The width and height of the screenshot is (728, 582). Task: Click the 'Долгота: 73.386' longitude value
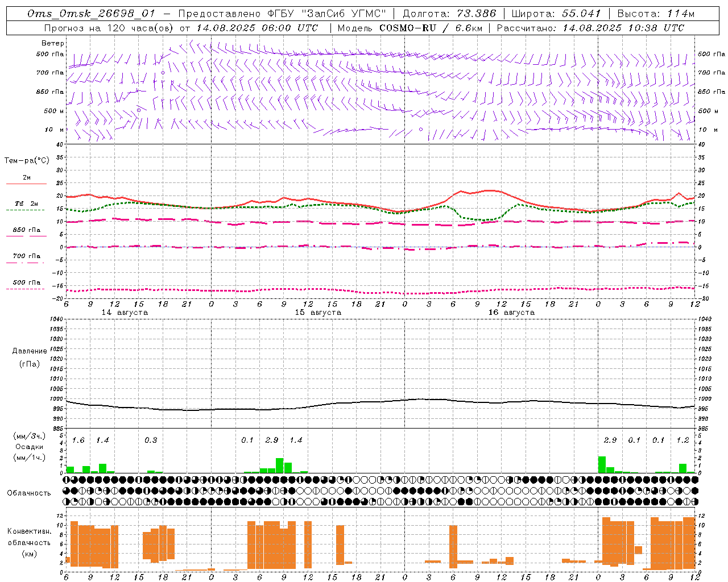click(x=449, y=14)
